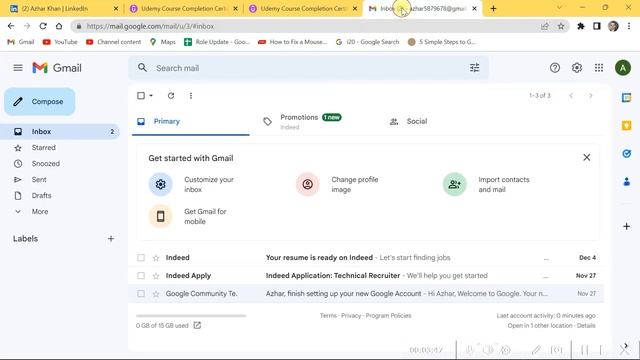Open the Gmail main menu hamburger

tap(18, 68)
